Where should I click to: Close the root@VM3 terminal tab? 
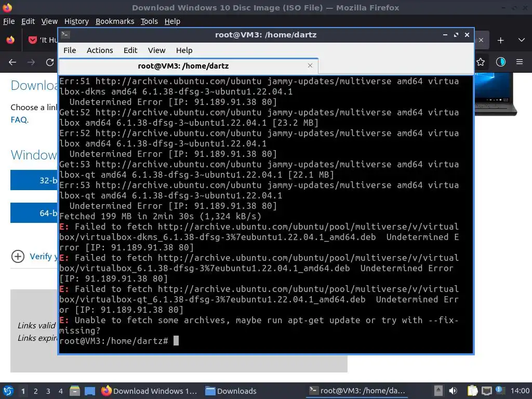(x=310, y=65)
